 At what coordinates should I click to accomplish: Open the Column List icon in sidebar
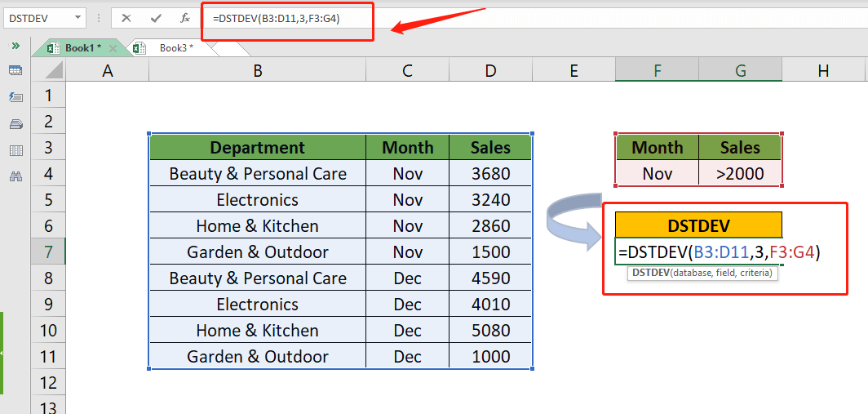pos(15,150)
